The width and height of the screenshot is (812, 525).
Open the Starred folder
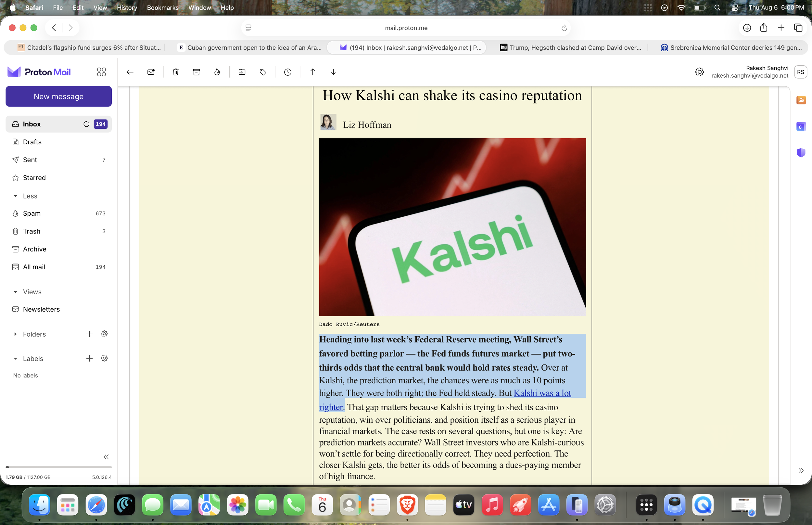pyautogui.click(x=58, y=178)
